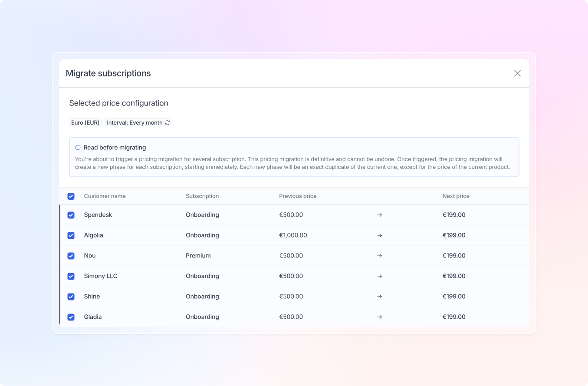Click the arrow icon in Gladia row

pos(380,317)
